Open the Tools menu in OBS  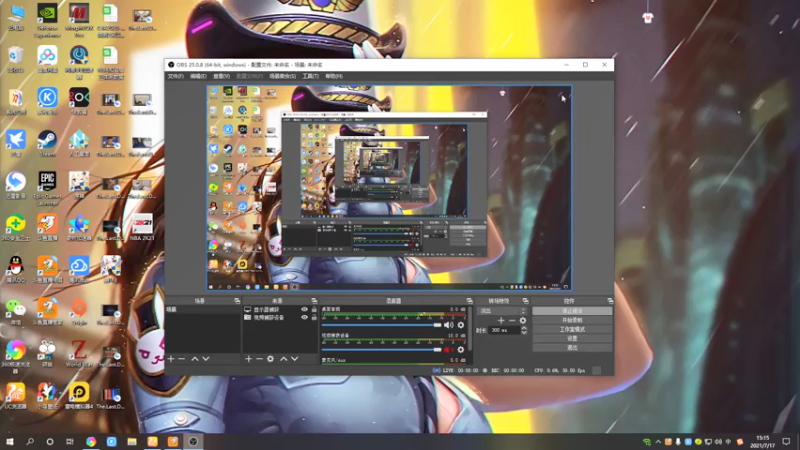click(x=310, y=76)
